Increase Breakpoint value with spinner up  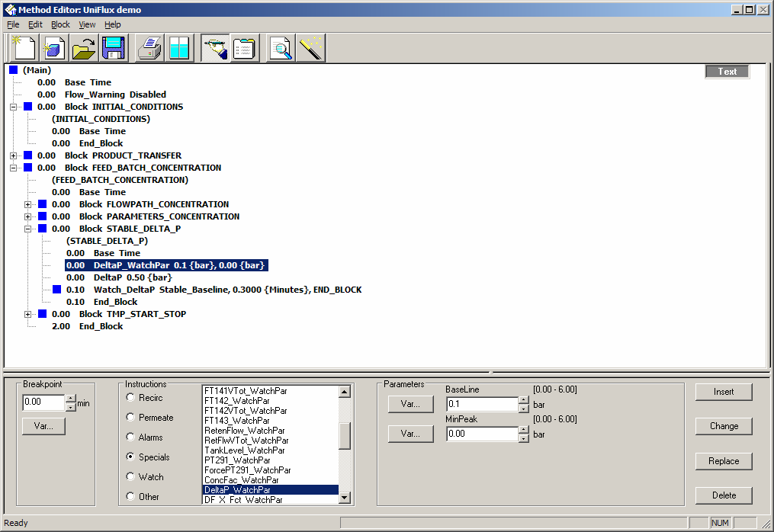[x=71, y=399]
